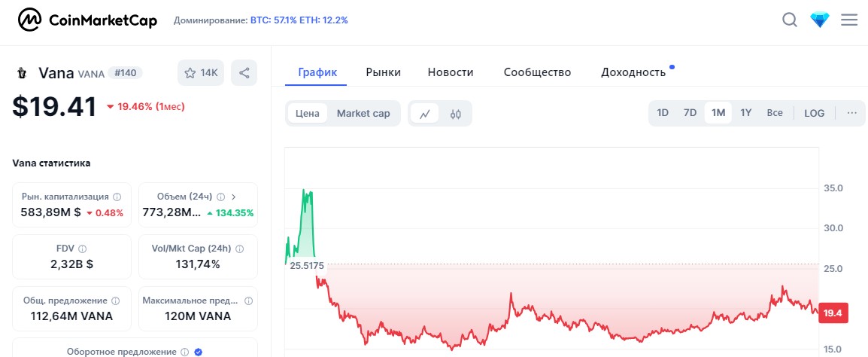Expand Объем (24ч) chevron arrow
This screenshot has width=868, height=357.
[233, 196]
